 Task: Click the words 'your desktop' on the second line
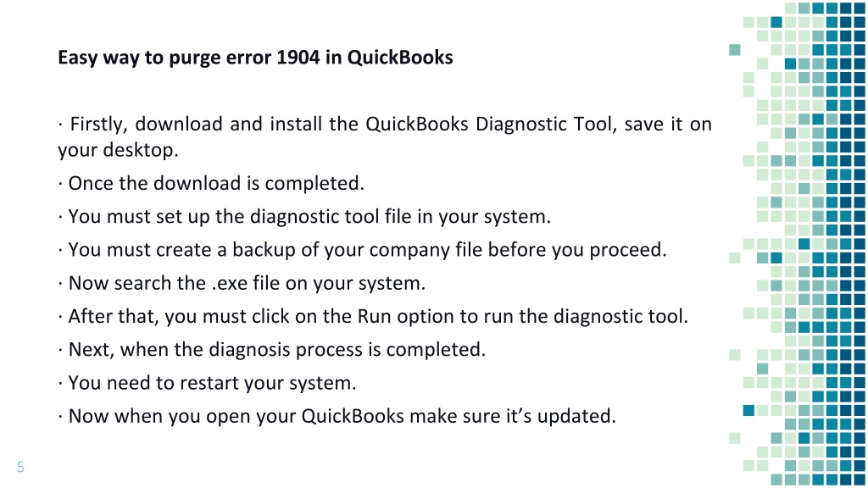[x=118, y=150]
